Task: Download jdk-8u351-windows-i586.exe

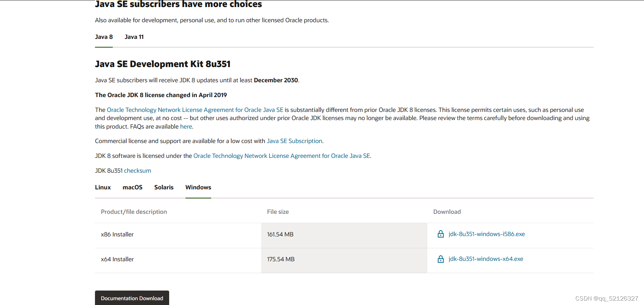Action: pos(487,234)
